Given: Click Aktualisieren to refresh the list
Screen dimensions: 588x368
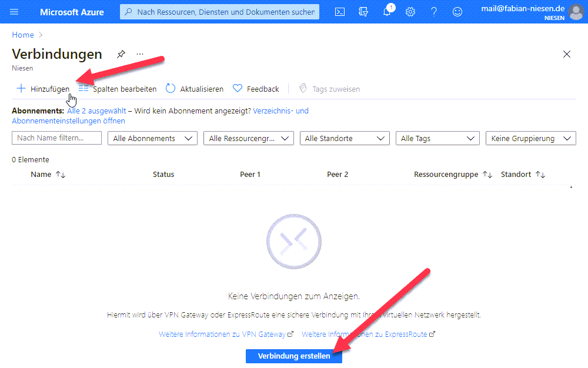Looking at the screenshot, I should click(x=195, y=89).
